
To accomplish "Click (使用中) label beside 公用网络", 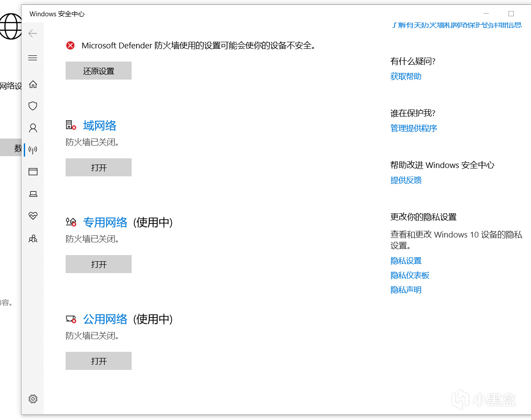I will click(153, 319).
